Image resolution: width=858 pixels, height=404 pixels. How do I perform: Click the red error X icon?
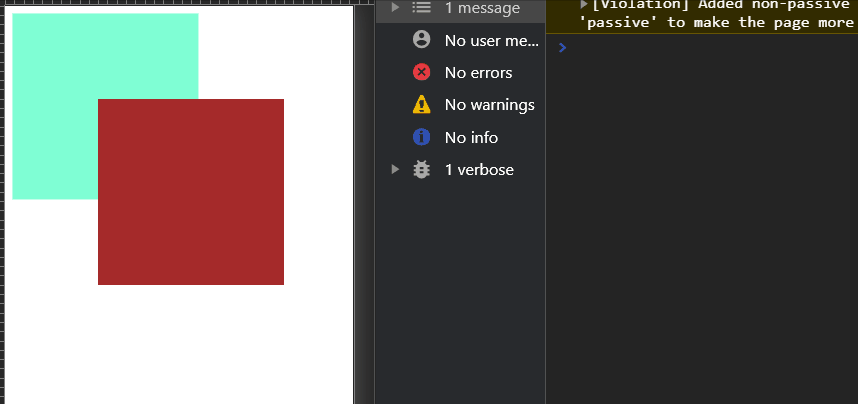tap(421, 72)
